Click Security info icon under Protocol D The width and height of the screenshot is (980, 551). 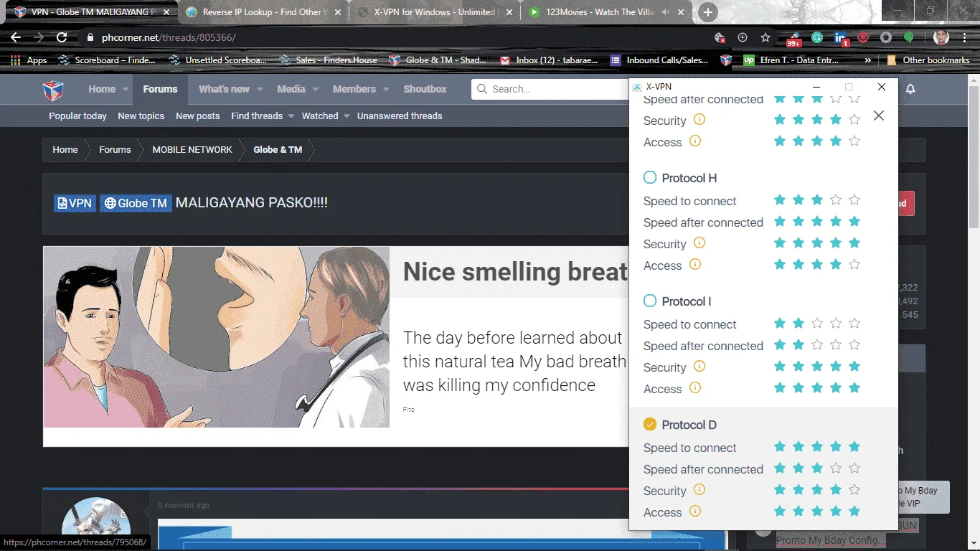click(x=699, y=490)
